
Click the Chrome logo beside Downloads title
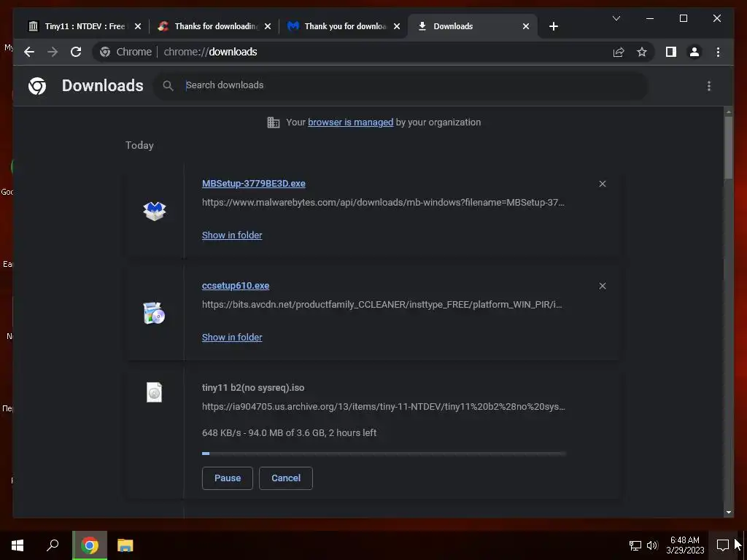(x=37, y=86)
